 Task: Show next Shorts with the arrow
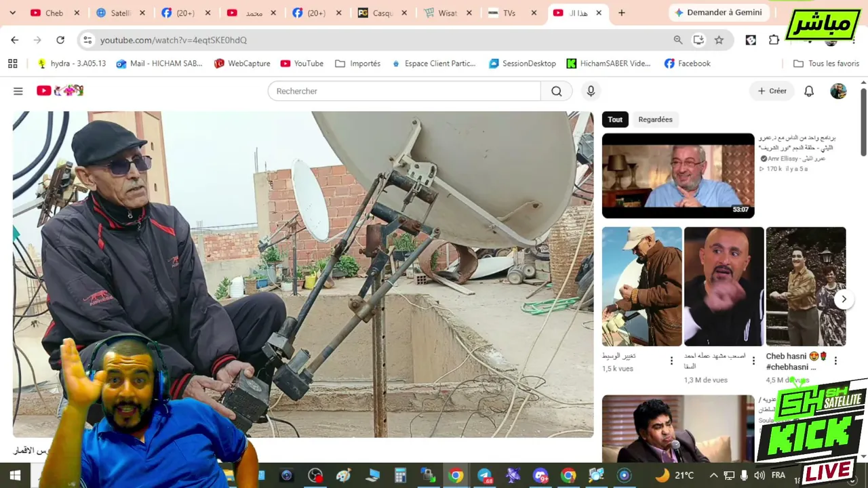coord(844,299)
